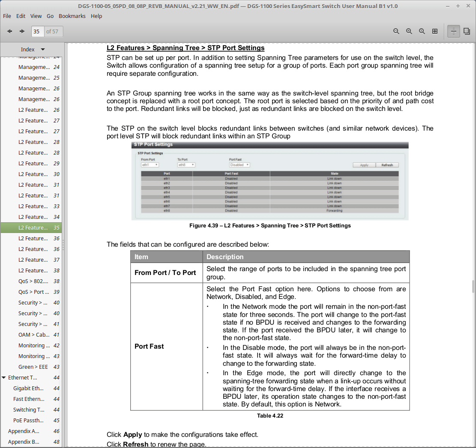The image size is (476, 448).
Task: Click the document vertical scrollbar handle
Action: pos(473,286)
